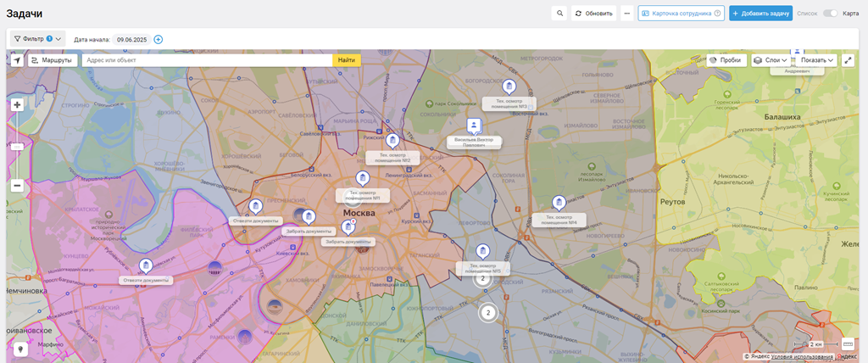Click the Москва city label
This screenshot has height=363, width=868.
click(x=359, y=214)
